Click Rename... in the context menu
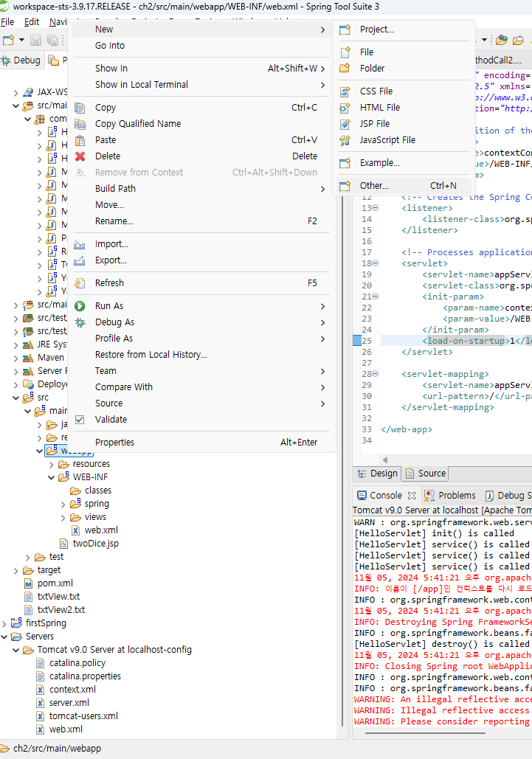 coord(201,221)
